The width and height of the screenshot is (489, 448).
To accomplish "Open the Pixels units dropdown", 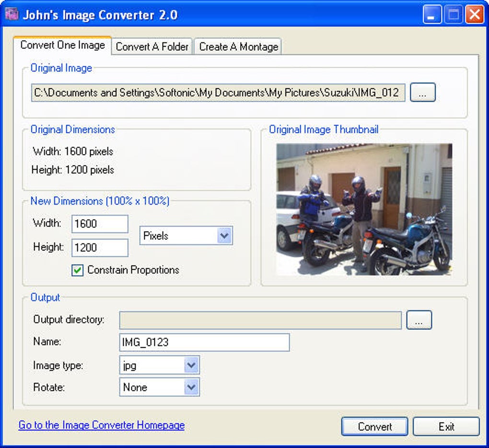I will [x=186, y=236].
